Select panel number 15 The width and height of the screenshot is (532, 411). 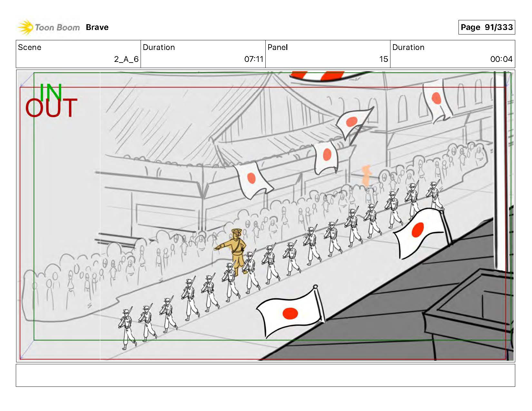(383, 59)
